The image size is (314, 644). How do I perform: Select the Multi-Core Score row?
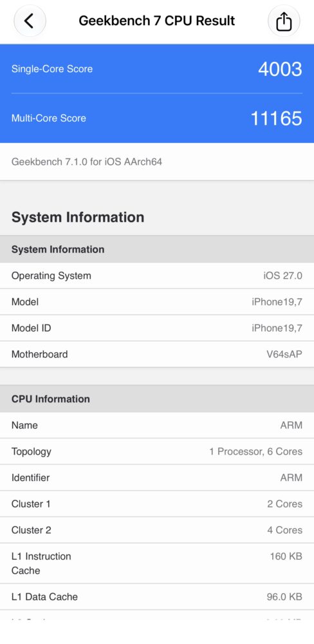pos(157,118)
